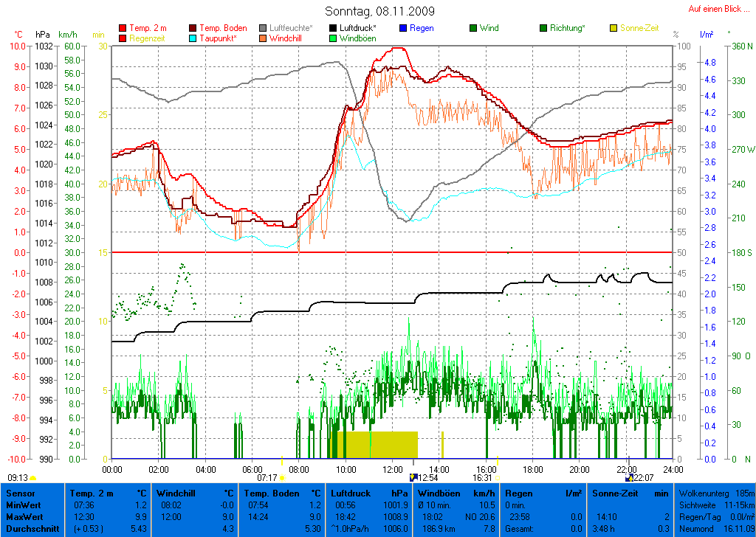
Task: Click the black Luftdruck legend square
Action: pyautogui.click(x=333, y=28)
